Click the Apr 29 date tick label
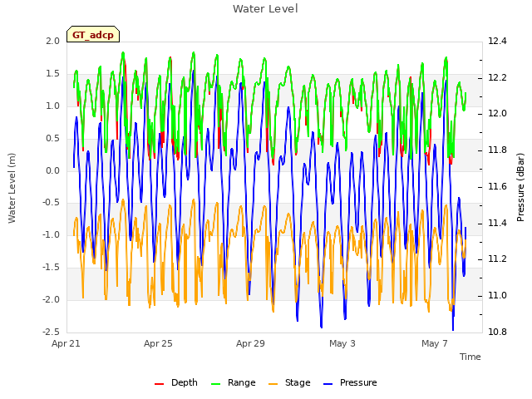The width and height of the screenshot is (532, 399). tap(250, 343)
